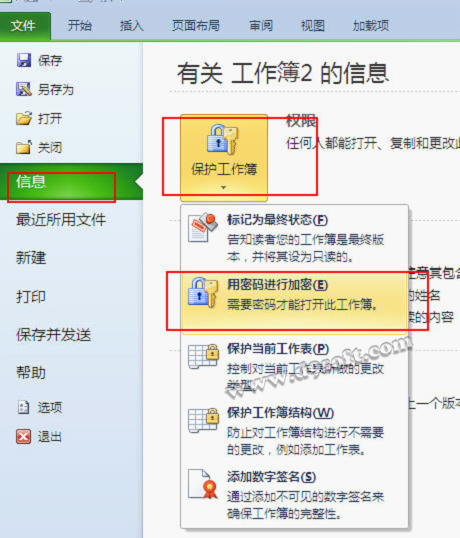Switch to the 页面布局 ribbon tab
Screen dimensions: 460x538
pyautogui.click(x=196, y=26)
